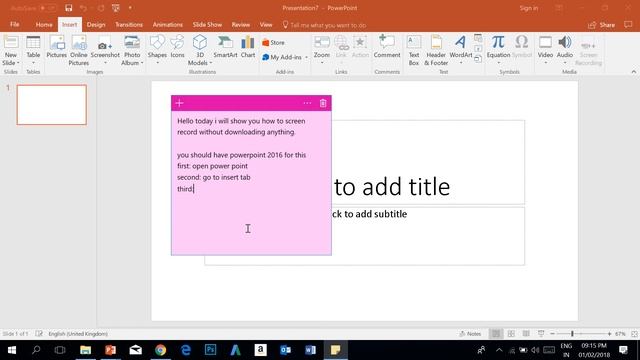
Task: Collapse the ribbon with the chevron
Action: (x=633, y=72)
